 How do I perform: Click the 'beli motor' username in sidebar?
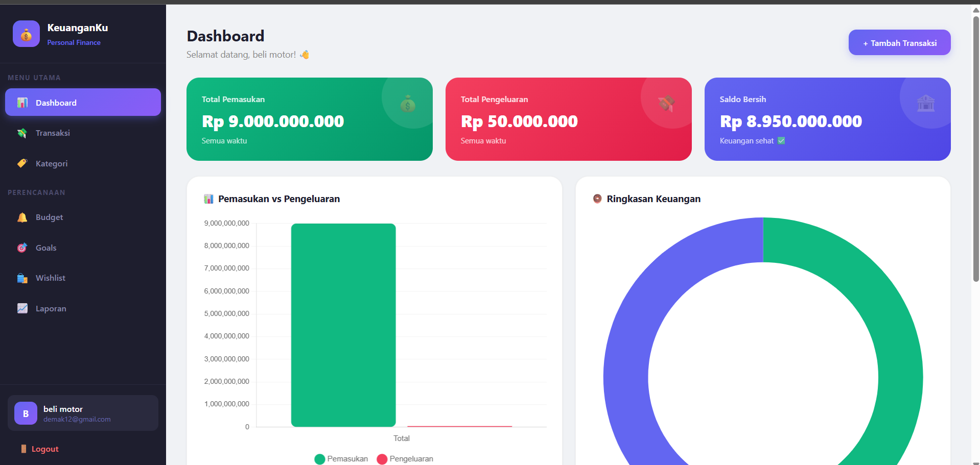pos(63,409)
